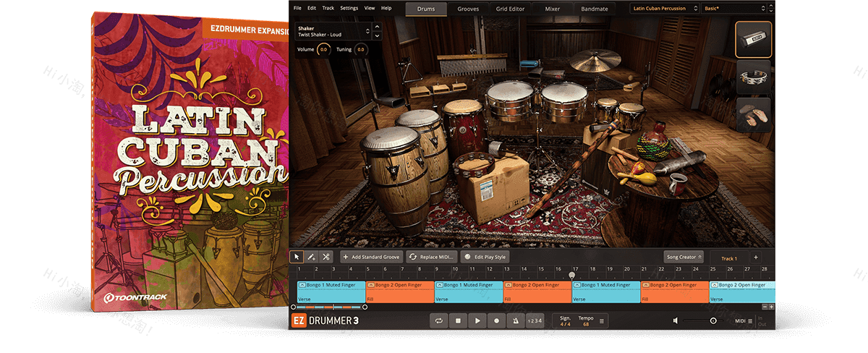
Task: Open the Help menu
Action: click(x=386, y=8)
